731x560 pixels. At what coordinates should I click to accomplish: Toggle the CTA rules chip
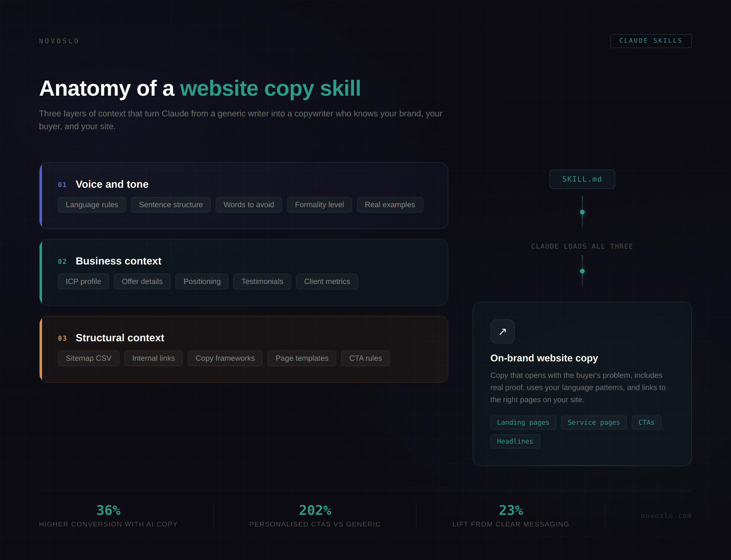[365, 358]
